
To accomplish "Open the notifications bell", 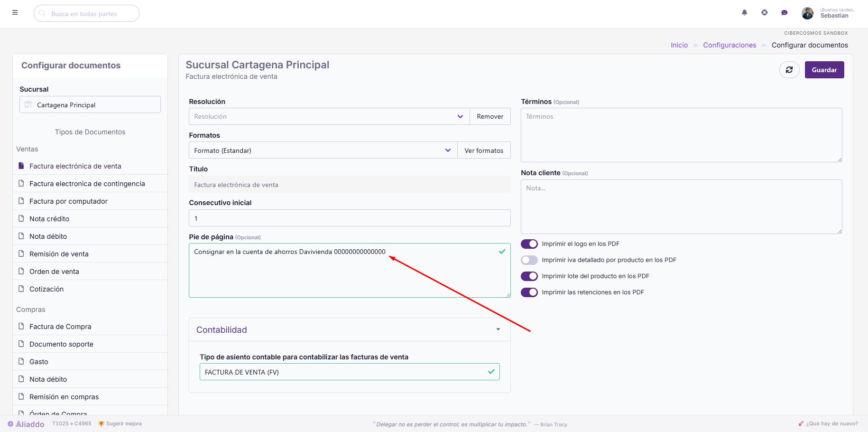I will (x=745, y=13).
